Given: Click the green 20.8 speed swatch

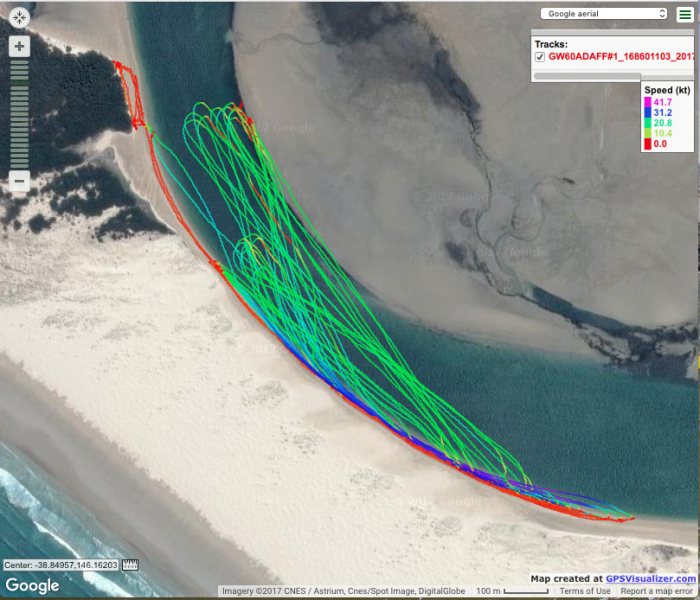Looking at the screenshot, I should click(647, 123).
